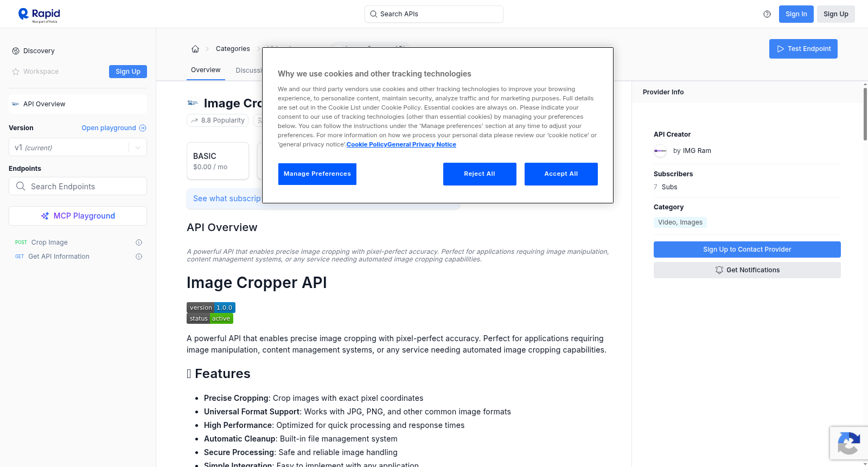Image resolution: width=868 pixels, height=467 pixels.
Task: Click the home breadcrumb icon
Action: 195,49
